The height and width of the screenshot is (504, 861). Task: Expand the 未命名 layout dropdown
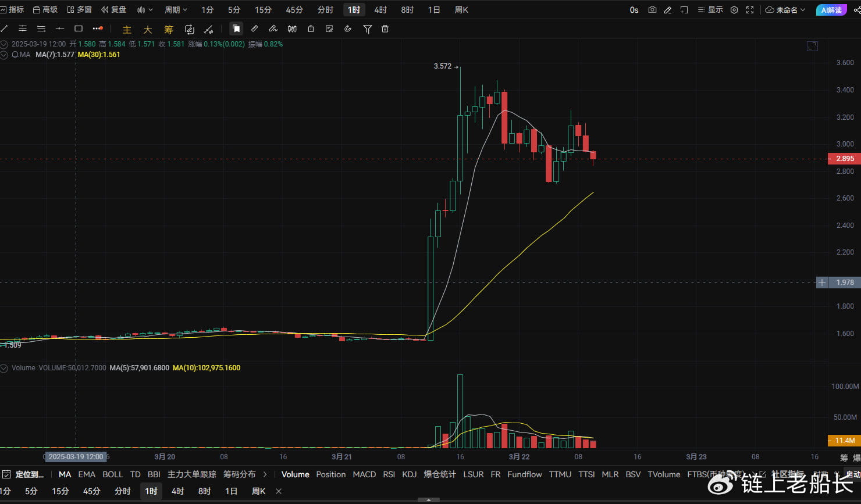[x=786, y=10]
